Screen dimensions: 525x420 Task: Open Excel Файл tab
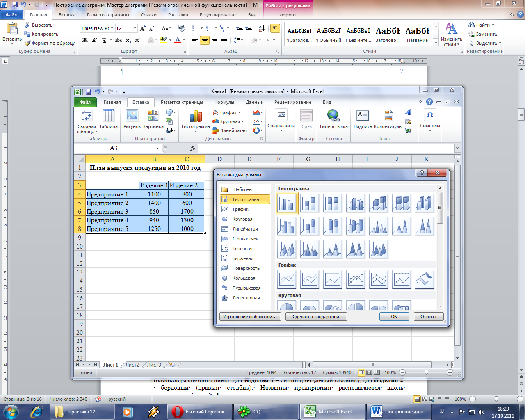85,102
